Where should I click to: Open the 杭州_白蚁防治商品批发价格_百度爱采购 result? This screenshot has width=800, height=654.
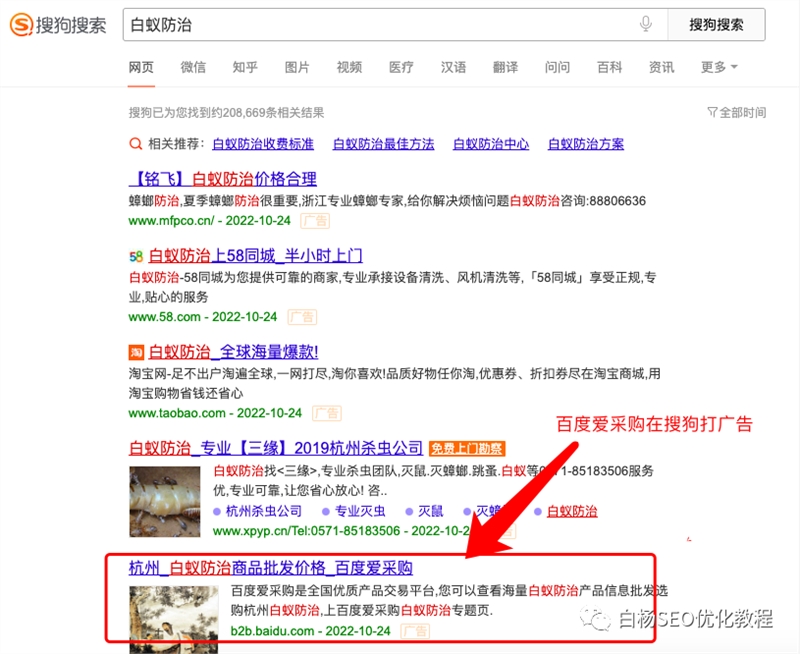[x=271, y=567]
